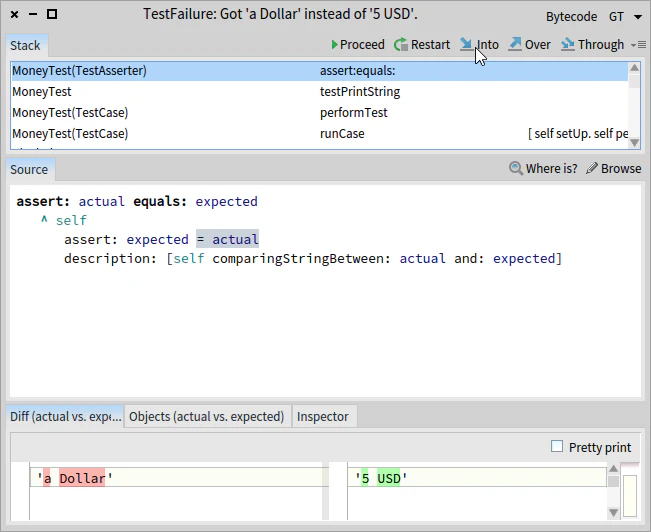The width and height of the screenshot is (651, 532).
Task: Minimize the debugger window
Action: (x=33, y=15)
